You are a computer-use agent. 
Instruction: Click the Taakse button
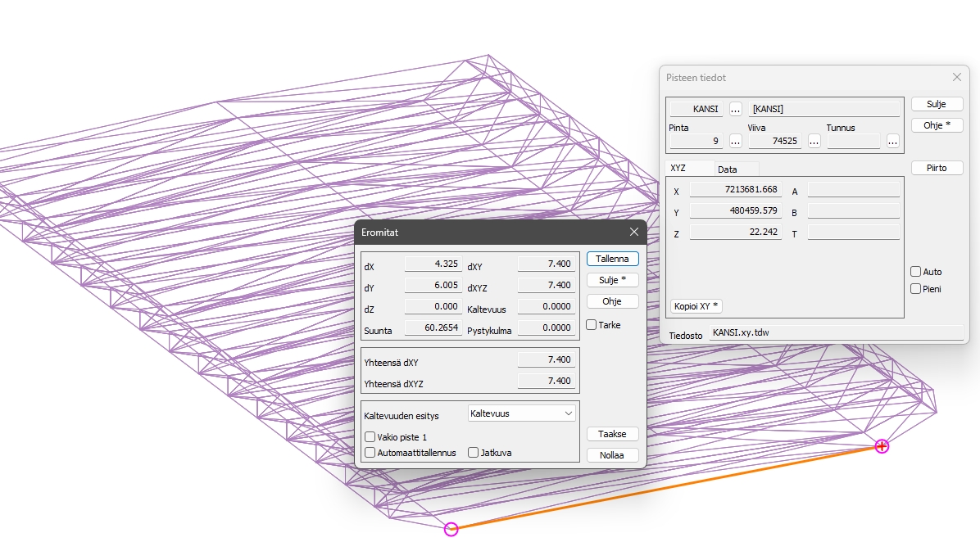pos(612,434)
